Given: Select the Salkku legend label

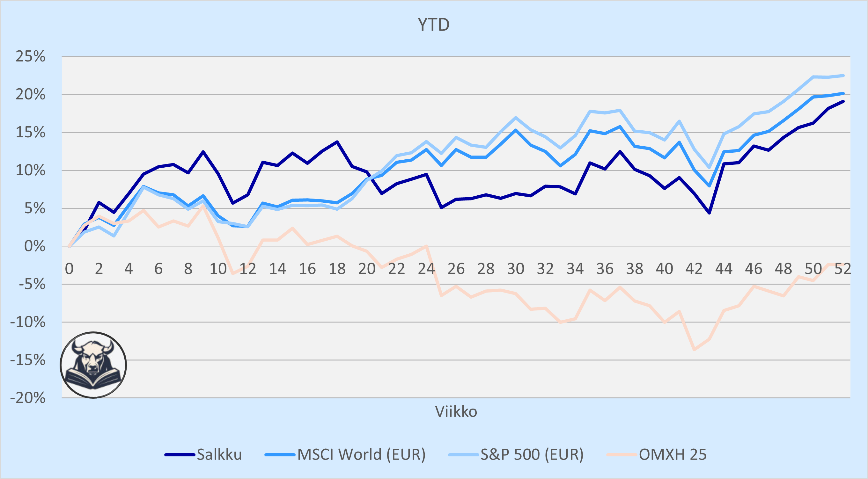Looking at the screenshot, I should tap(219, 455).
